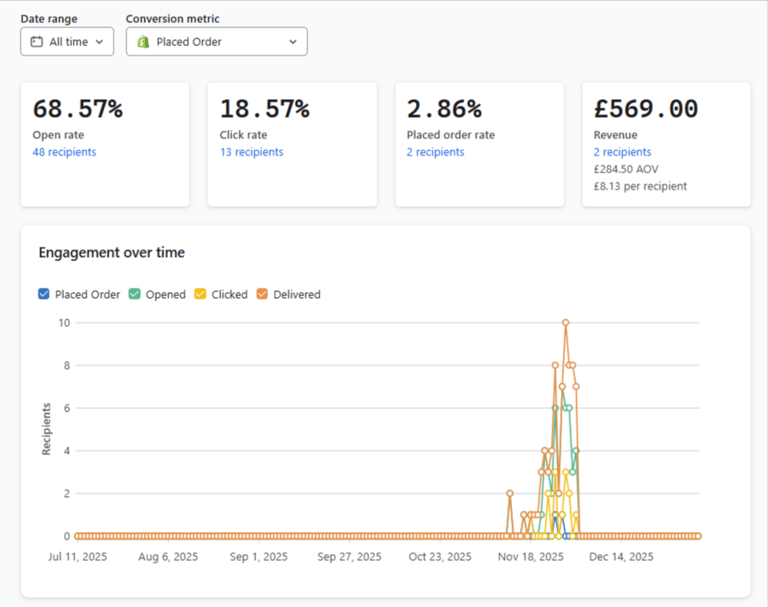768x607 pixels.
Task: Expand the Placed Order dropdown chevron
Action: click(293, 42)
